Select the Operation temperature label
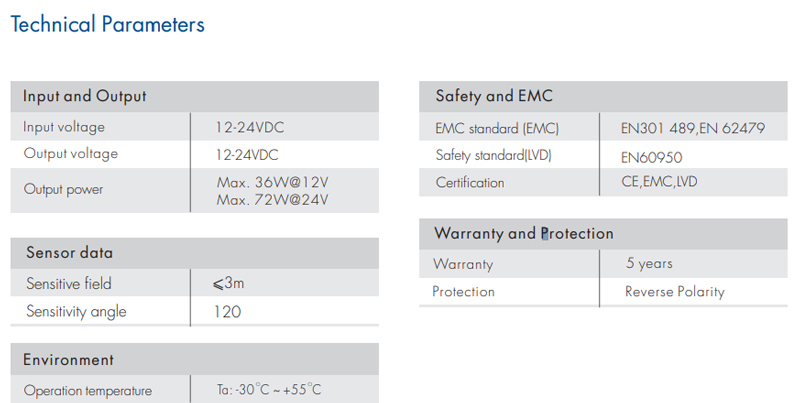Screen dimensions: 800x403 pos(88,391)
